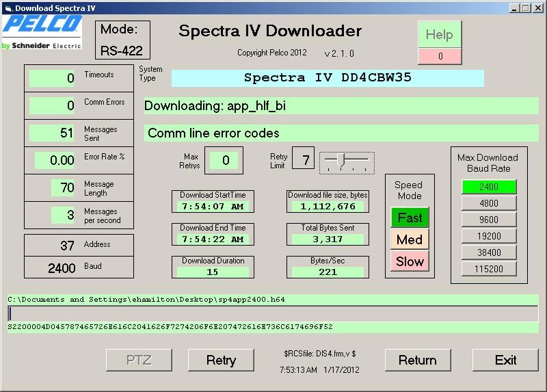Open the Help button
Viewport: 547px width, 392px height.
click(x=440, y=35)
